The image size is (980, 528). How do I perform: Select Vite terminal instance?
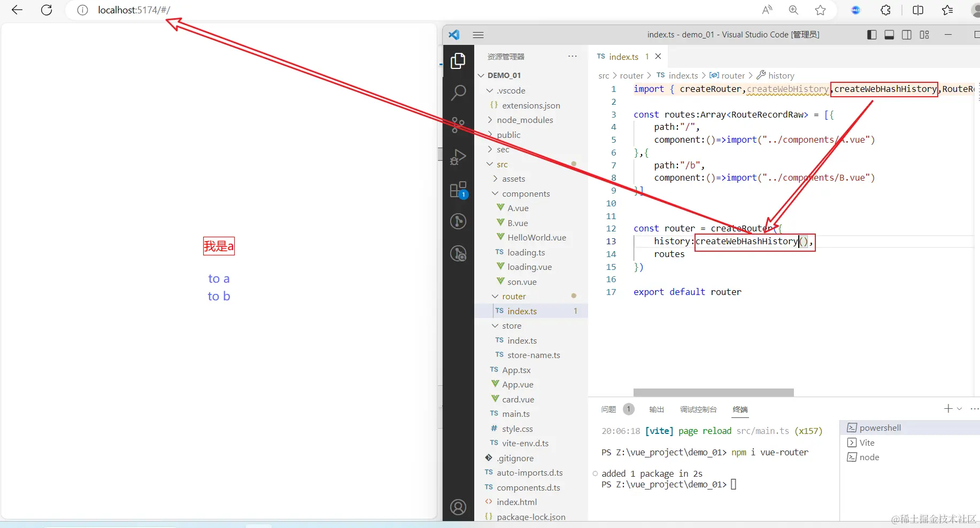pos(910,442)
